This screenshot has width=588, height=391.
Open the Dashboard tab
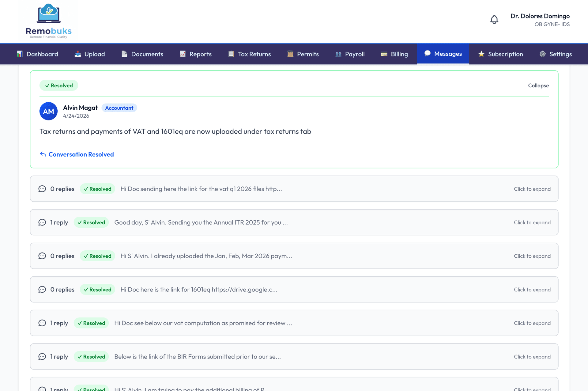point(37,54)
